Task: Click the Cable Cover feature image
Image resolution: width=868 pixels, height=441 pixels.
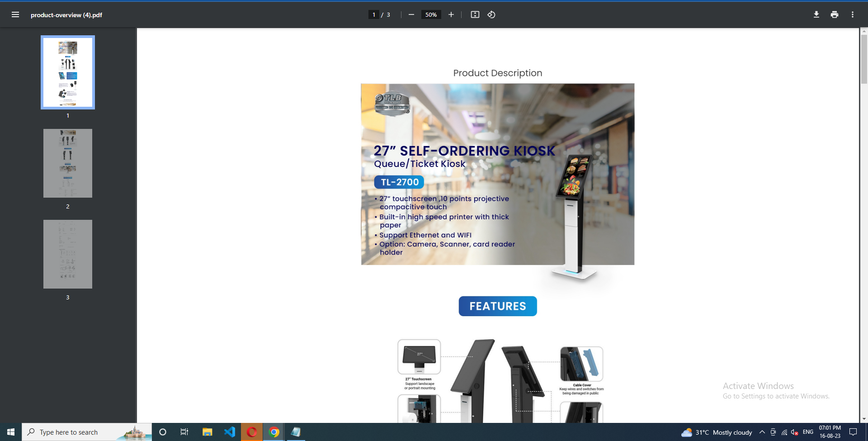Action: click(581, 364)
